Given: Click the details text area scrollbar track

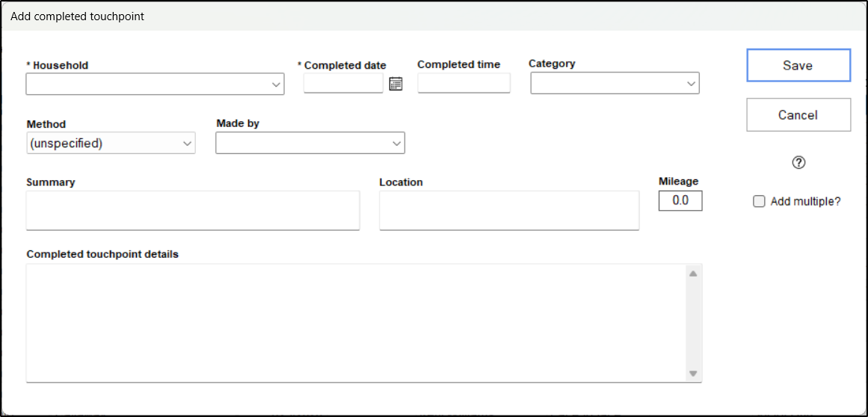Looking at the screenshot, I should 693,323.
